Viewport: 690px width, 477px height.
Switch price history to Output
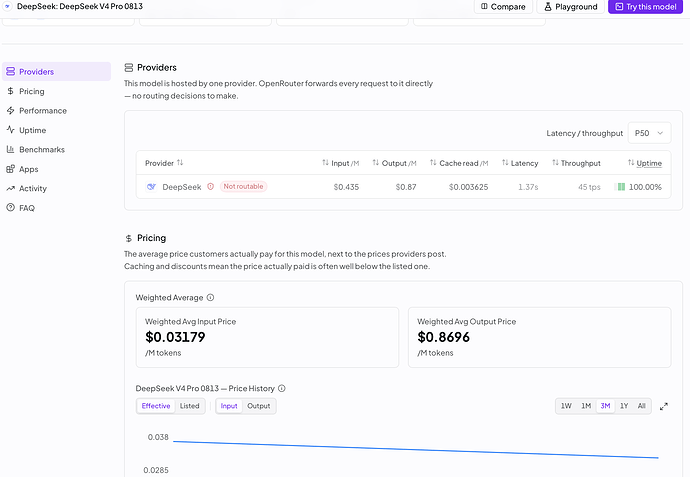(259, 406)
